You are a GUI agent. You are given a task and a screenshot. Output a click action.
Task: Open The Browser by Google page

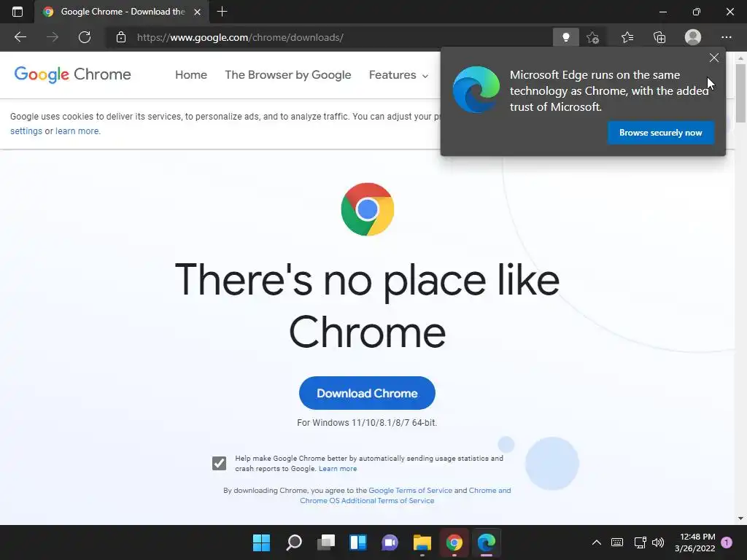pyautogui.click(x=287, y=75)
